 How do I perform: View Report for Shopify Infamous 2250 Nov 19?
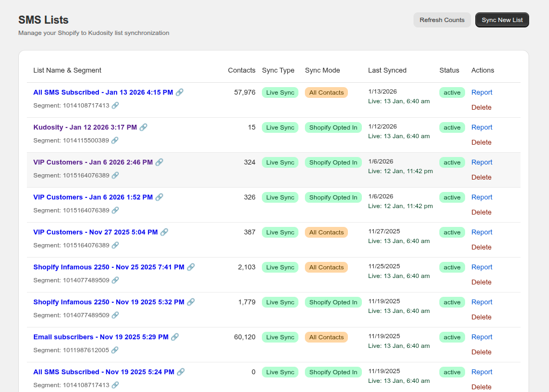click(x=482, y=302)
